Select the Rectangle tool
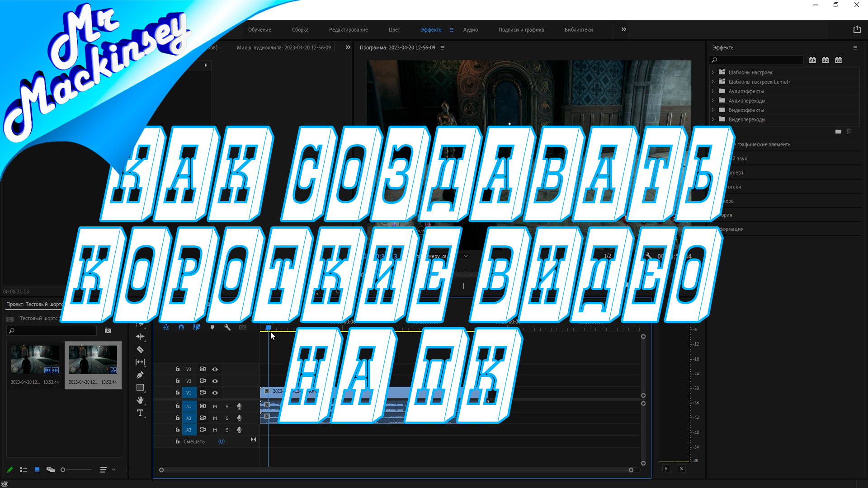This screenshot has width=868, height=488. (140, 388)
